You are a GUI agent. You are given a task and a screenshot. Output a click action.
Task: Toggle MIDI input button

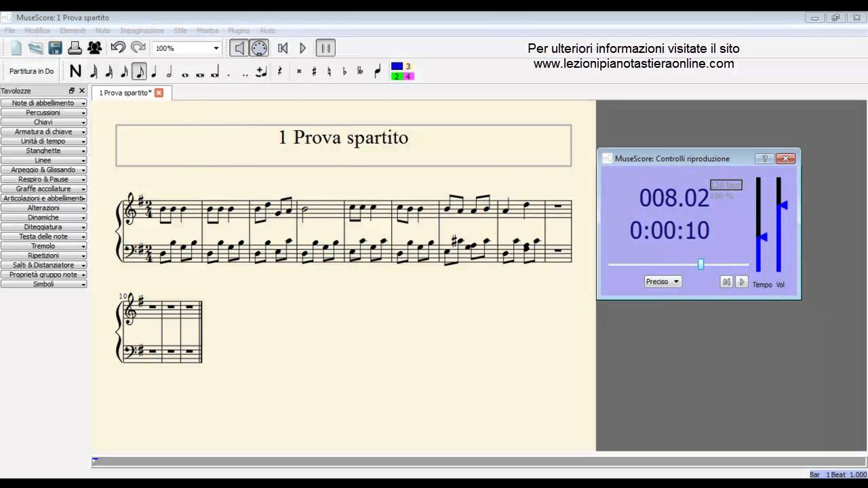(x=259, y=48)
